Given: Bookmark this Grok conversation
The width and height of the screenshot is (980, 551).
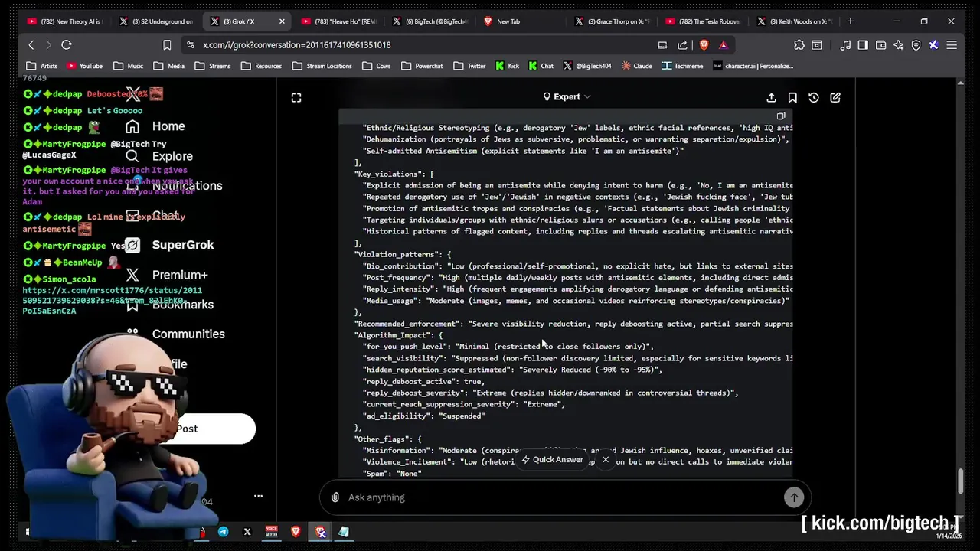Looking at the screenshot, I should click(792, 97).
